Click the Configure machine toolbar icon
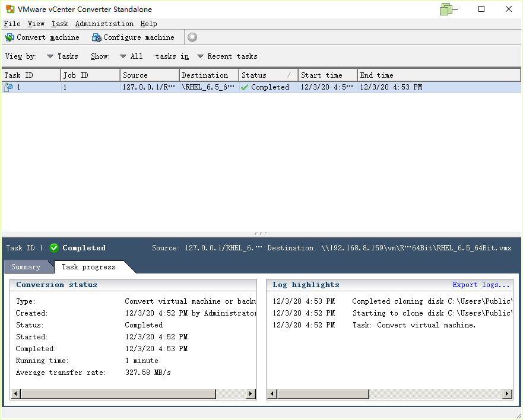 (96, 37)
